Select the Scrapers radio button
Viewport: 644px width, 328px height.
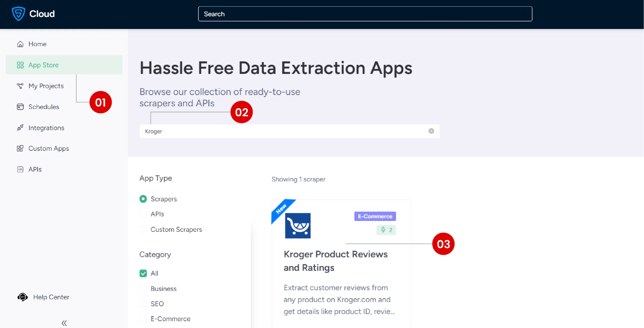coord(143,199)
